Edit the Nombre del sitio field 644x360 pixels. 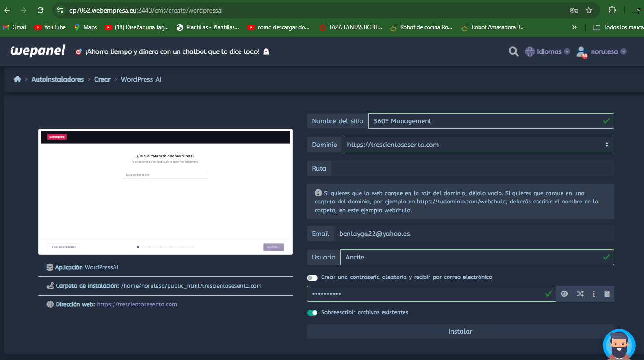(x=491, y=121)
